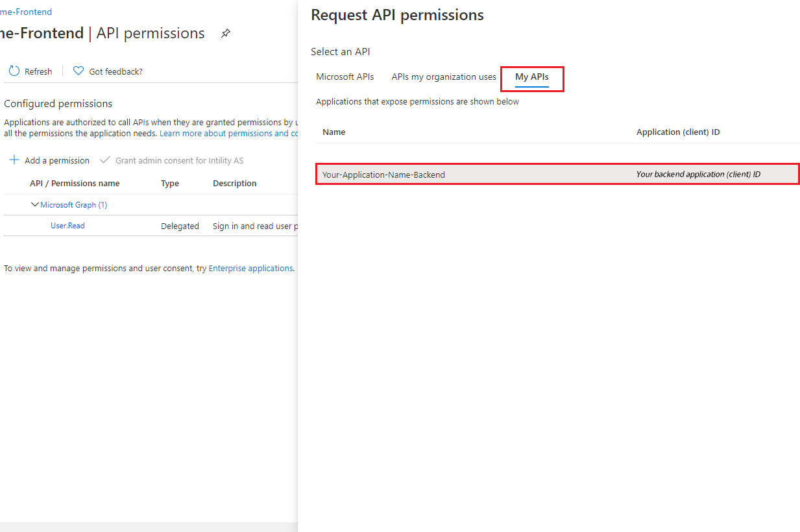The image size is (800, 532).
Task: Switch to the Microsoft APIs tab
Action: point(345,77)
